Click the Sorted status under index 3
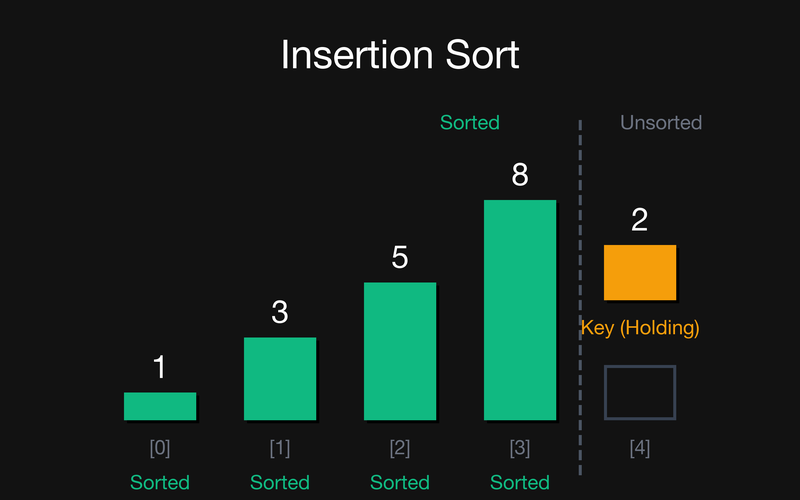800x500 pixels. coord(520,482)
